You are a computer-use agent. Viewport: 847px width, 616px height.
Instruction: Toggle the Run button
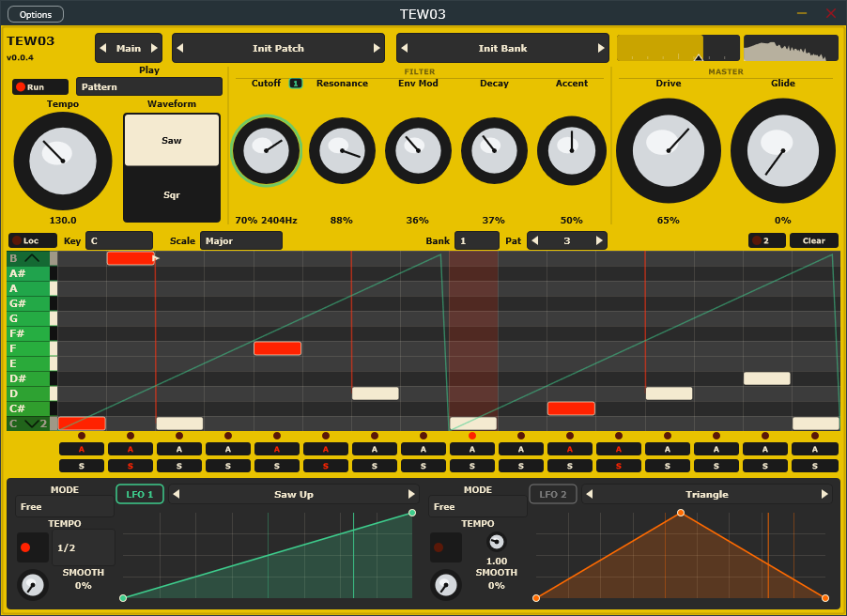coord(40,86)
